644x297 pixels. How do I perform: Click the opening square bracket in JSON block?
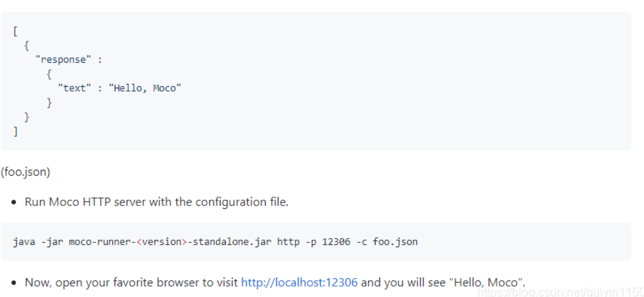tap(15, 32)
